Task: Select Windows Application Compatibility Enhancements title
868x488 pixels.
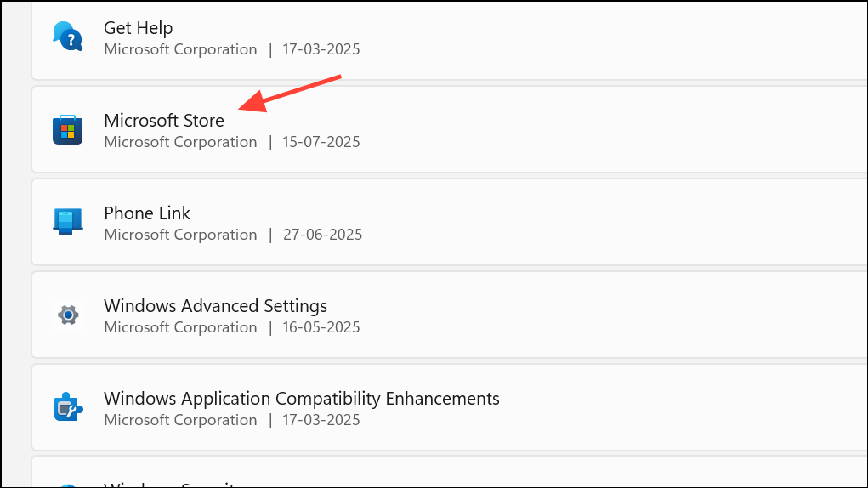Action: (302, 399)
